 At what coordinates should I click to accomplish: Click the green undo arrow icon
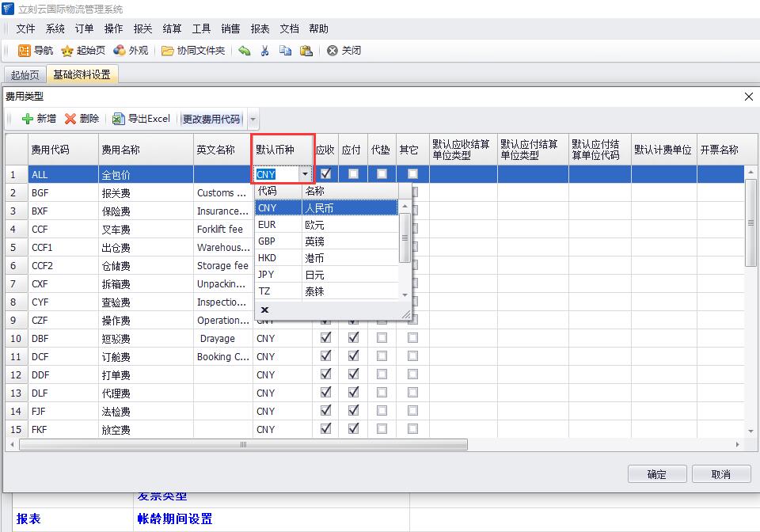pos(245,51)
